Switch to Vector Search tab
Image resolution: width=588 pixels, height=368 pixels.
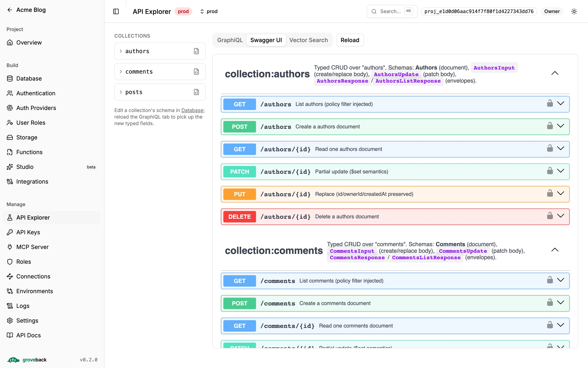[308, 40]
